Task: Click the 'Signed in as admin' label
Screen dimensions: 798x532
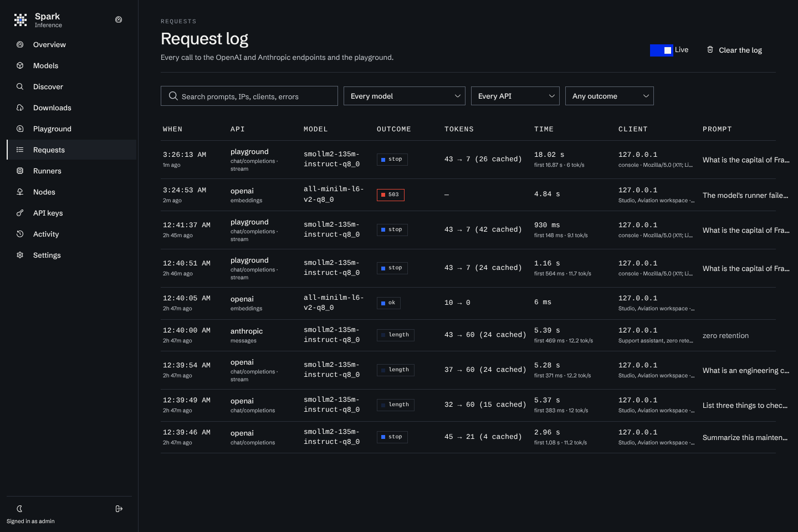Action: coord(30,521)
